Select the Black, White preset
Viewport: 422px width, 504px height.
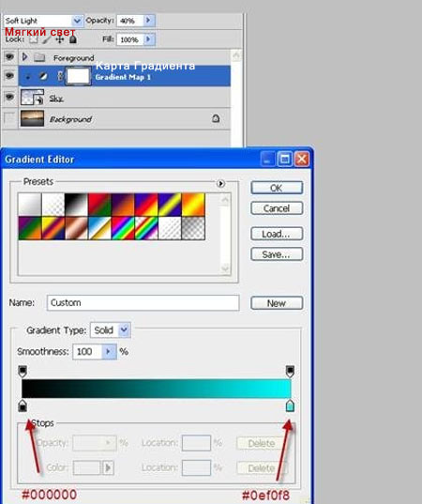(x=76, y=205)
